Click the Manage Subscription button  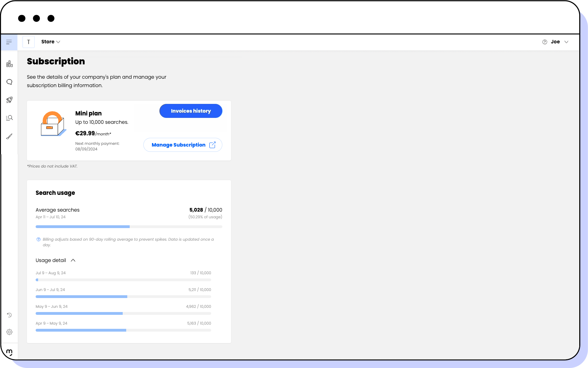(x=183, y=145)
